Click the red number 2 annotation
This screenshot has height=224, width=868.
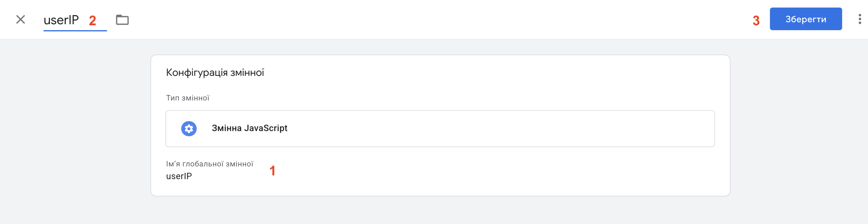point(92,21)
